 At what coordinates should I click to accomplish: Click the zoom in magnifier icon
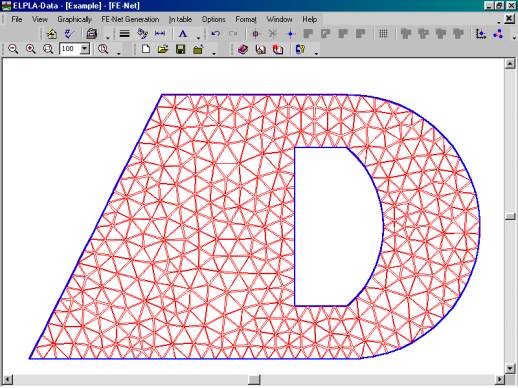point(31,49)
